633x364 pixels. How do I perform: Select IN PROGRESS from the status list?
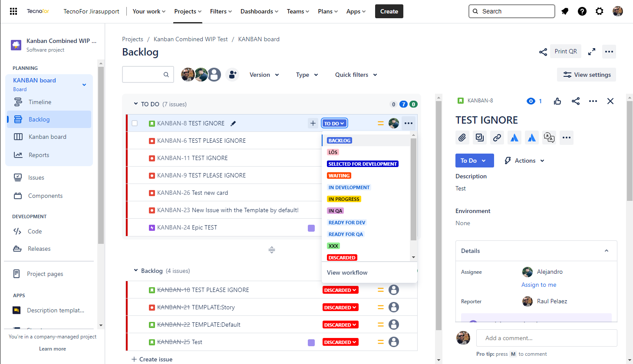(x=344, y=199)
